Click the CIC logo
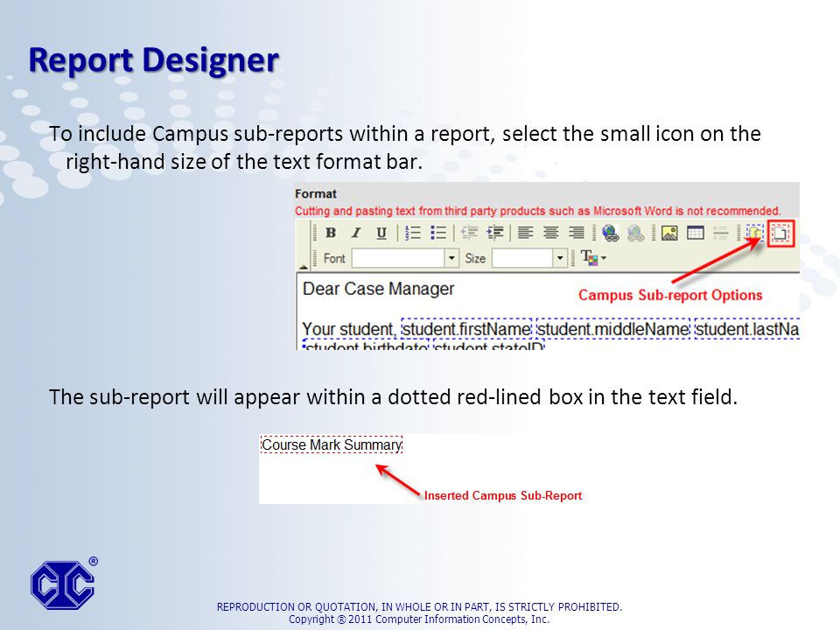The width and height of the screenshot is (840, 630). (64, 584)
